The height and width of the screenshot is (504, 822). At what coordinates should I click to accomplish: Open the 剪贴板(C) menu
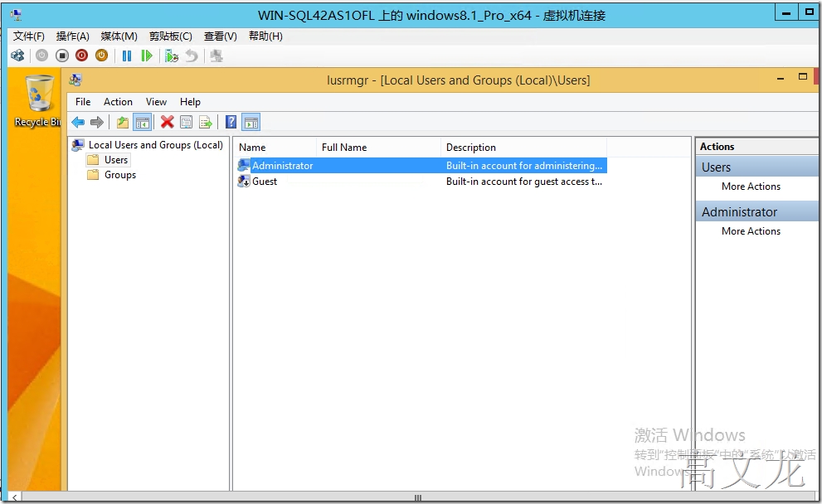(170, 36)
